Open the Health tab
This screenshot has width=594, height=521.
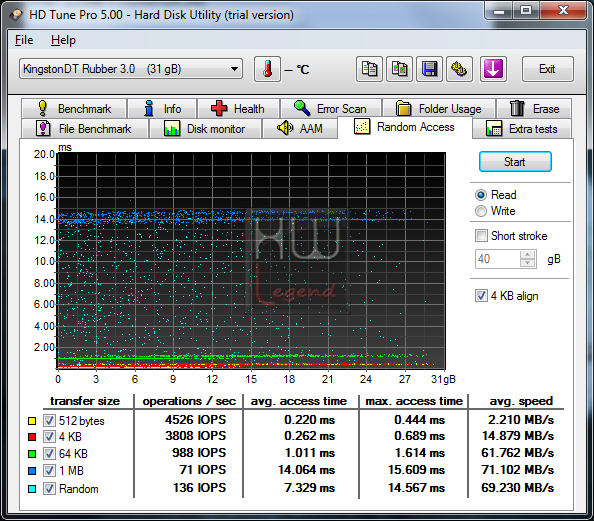coord(239,109)
